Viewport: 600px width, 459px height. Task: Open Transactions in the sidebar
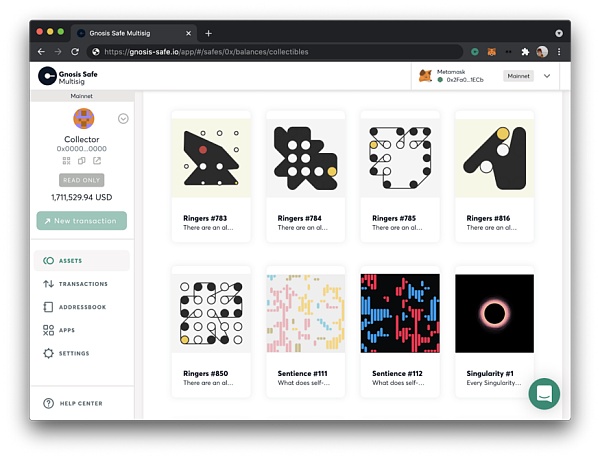tap(81, 284)
